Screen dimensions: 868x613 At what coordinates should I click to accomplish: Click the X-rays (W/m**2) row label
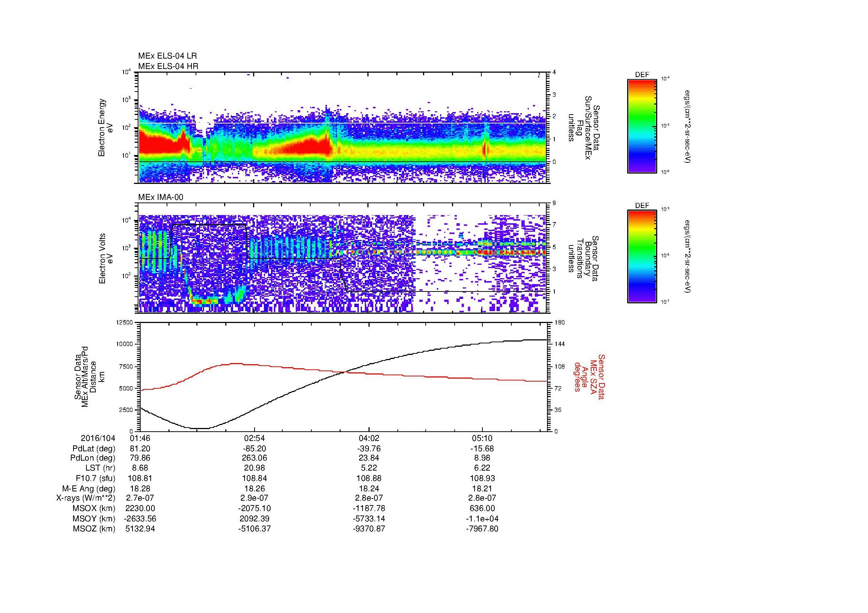point(85,498)
